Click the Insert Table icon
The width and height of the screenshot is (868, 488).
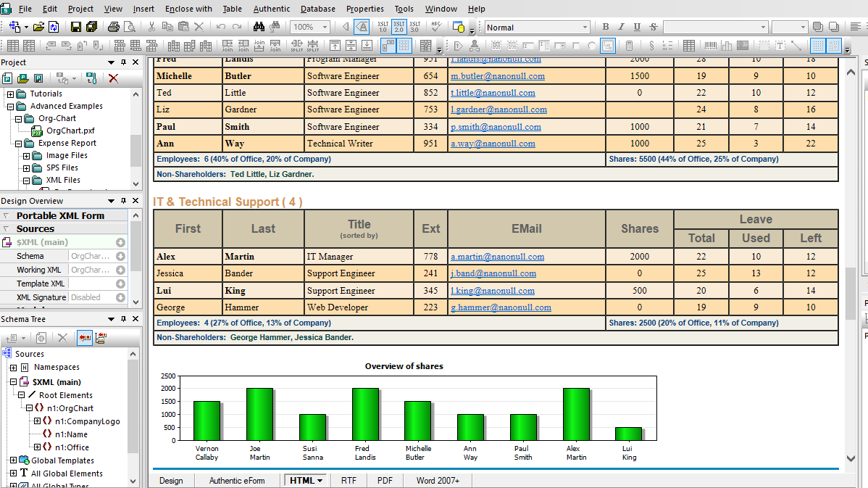[x=689, y=46]
